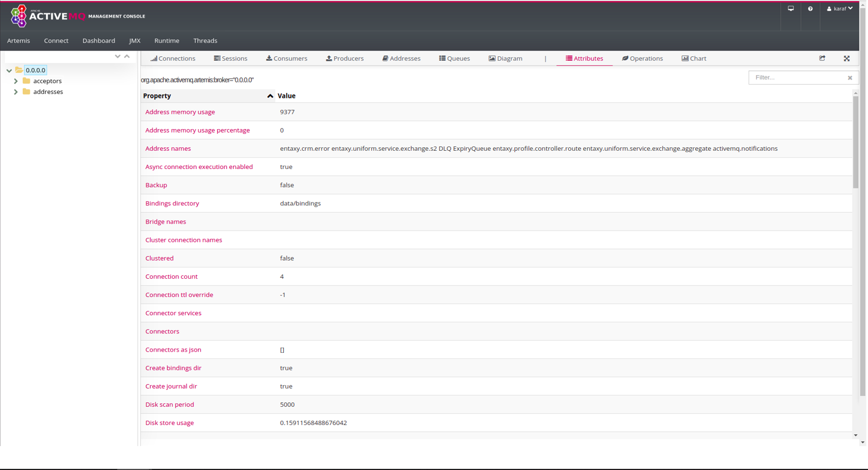Switch to the Queues tab

click(x=454, y=59)
